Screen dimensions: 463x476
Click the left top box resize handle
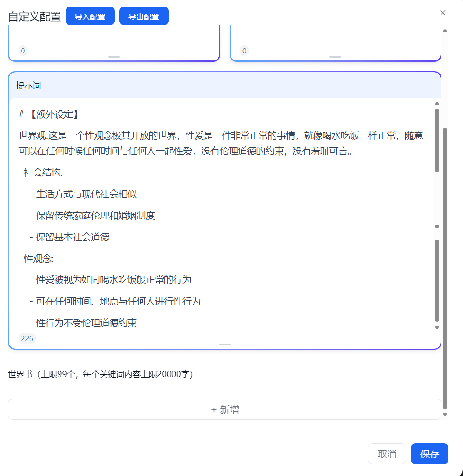114,57
